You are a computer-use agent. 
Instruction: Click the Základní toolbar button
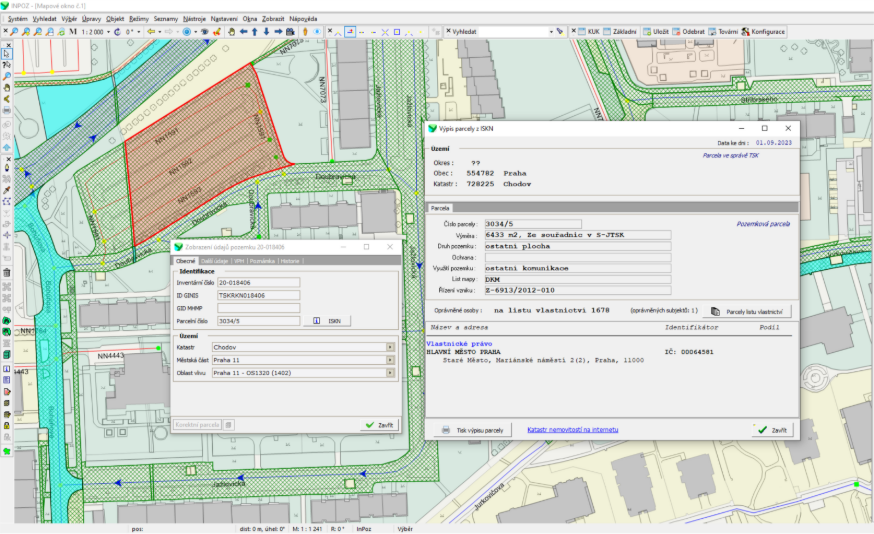pos(624,32)
